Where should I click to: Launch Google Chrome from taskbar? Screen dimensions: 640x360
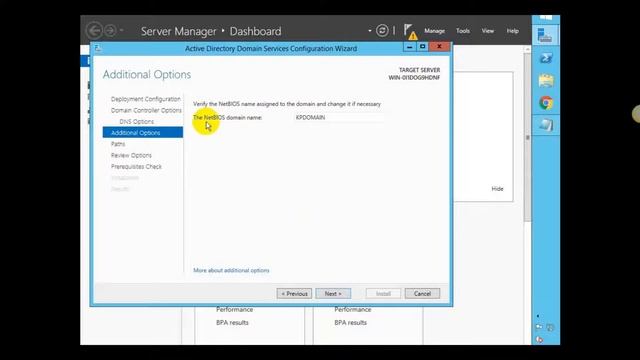coord(546,103)
